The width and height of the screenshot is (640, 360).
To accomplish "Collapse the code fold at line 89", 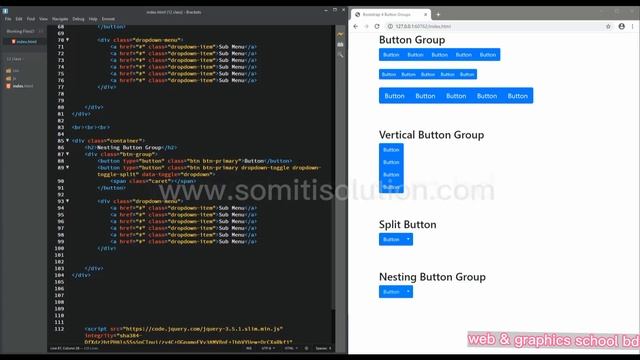I will click(67, 167).
